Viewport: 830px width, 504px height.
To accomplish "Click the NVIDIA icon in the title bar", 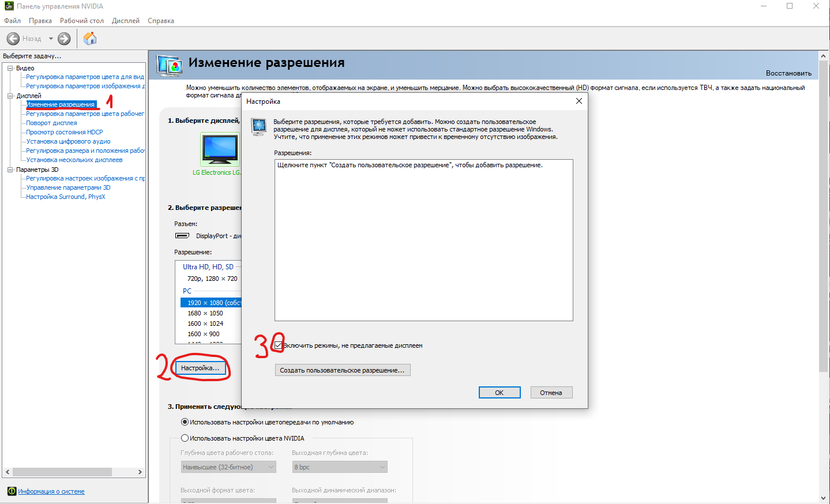I will 9,6.
